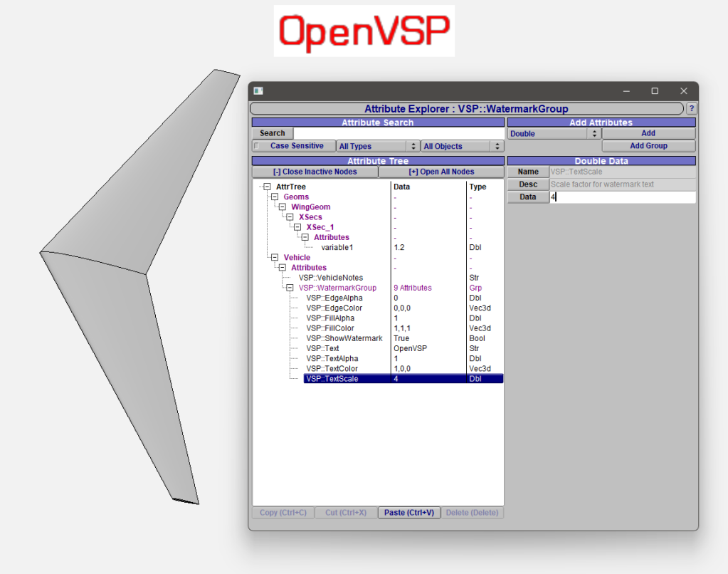Enable the Case Sensitive option

[255, 145]
